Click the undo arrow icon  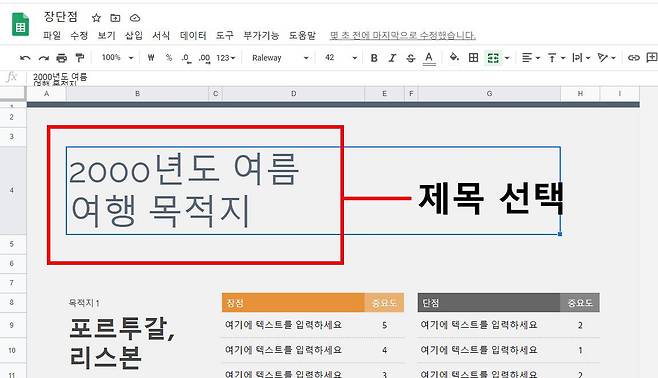(x=25, y=58)
